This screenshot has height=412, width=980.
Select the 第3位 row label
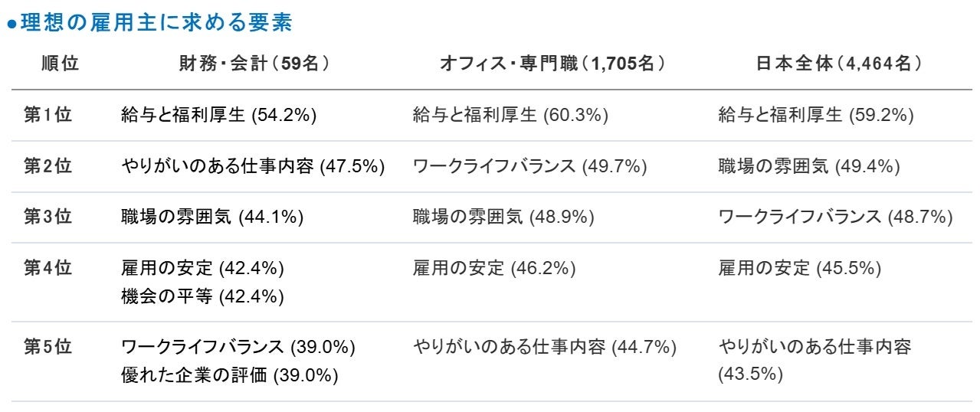48,217
